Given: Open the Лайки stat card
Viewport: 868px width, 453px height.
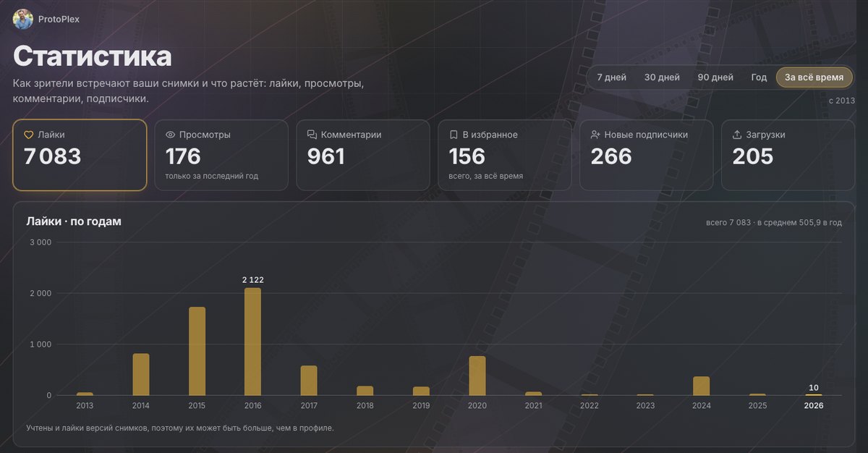Looking at the screenshot, I should 80,155.
